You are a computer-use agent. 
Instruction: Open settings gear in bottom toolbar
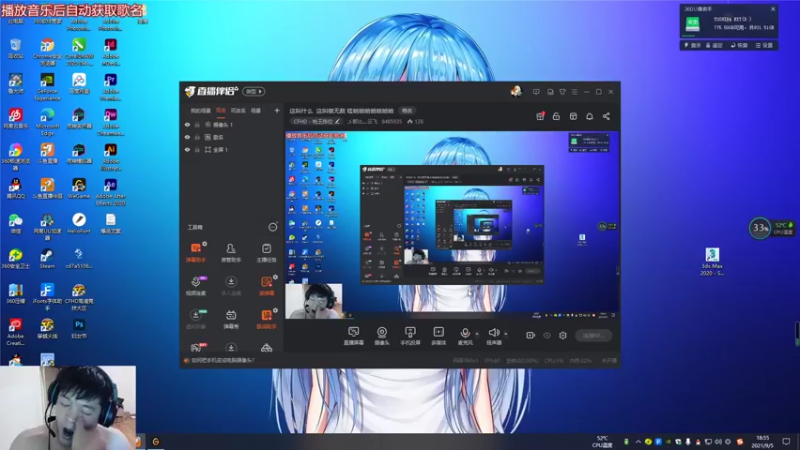(563, 335)
